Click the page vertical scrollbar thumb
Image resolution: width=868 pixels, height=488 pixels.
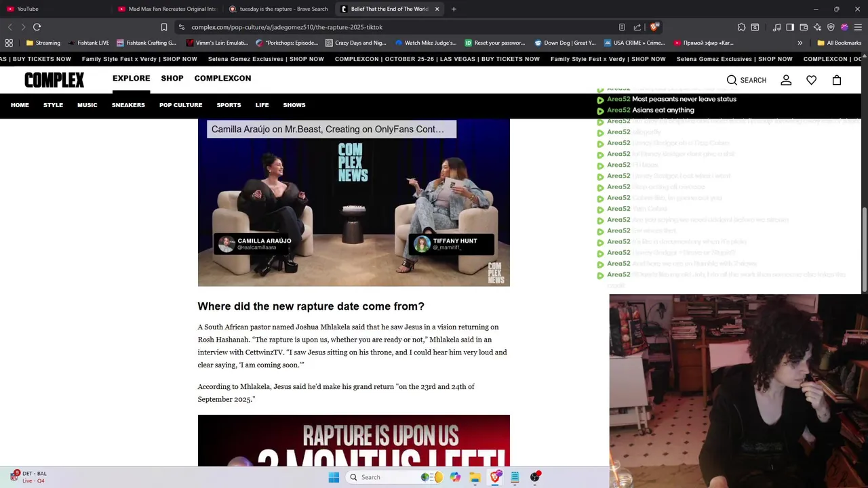[x=864, y=251]
